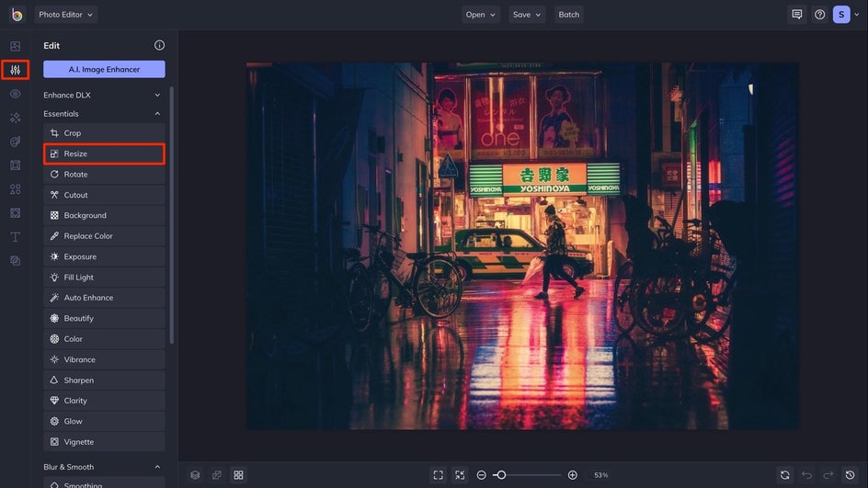The height and width of the screenshot is (488, 868).
Task: Click the Batch button
Action: click(568, 15)
